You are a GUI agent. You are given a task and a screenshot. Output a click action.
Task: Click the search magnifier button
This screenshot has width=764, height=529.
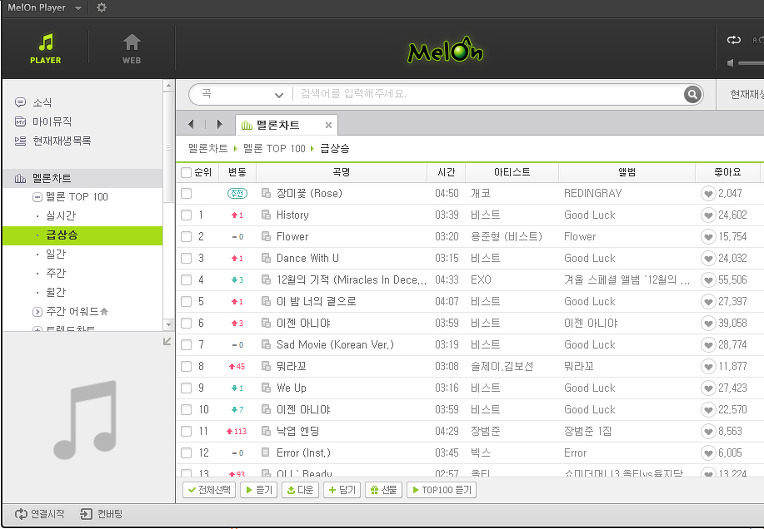(x=692, y=94)
